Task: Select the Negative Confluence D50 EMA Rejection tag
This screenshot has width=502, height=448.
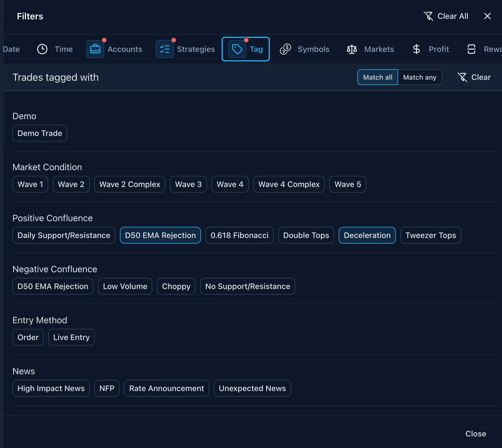Action: [53, 286]
